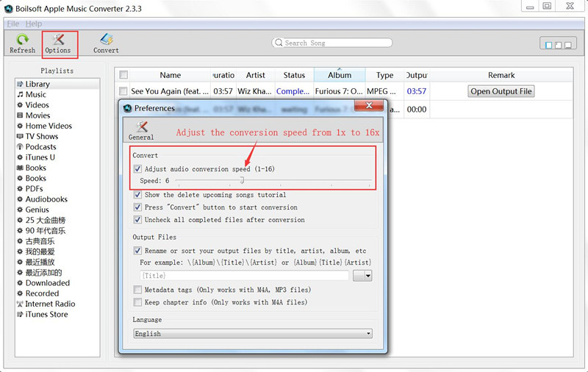Sort by the Status column header
Viewport: 588px width, 372px height.
pos(294,75)
